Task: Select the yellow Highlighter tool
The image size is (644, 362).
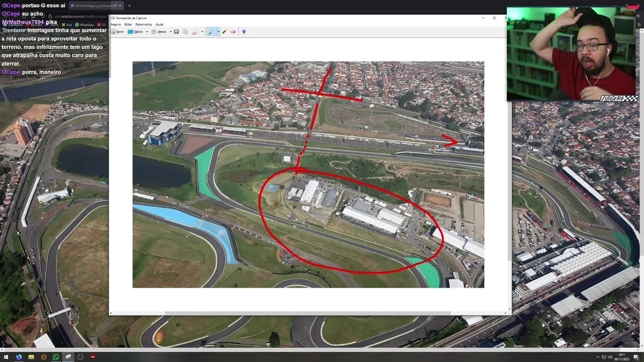Action: [225, 32]
